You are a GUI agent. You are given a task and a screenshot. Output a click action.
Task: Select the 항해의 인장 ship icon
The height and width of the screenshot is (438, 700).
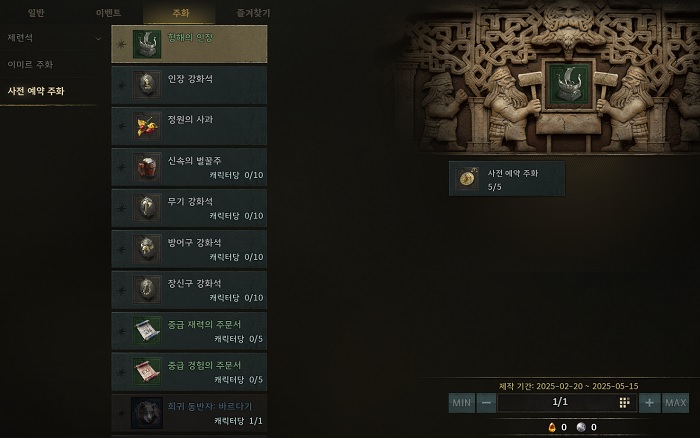[147, 44]
